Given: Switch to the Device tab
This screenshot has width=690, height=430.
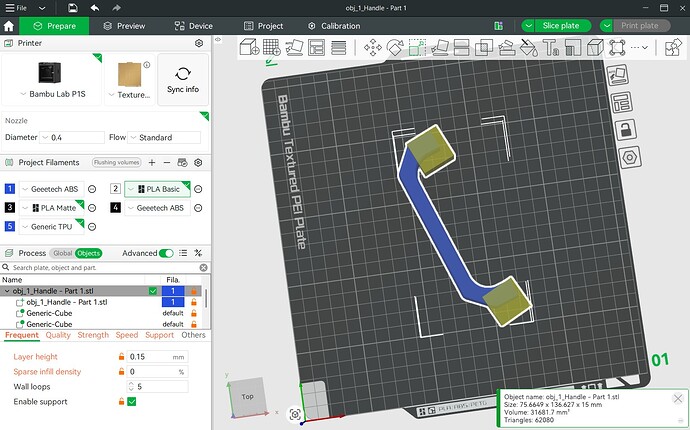Looking at the screenshot, I should (x=193, y=26).
